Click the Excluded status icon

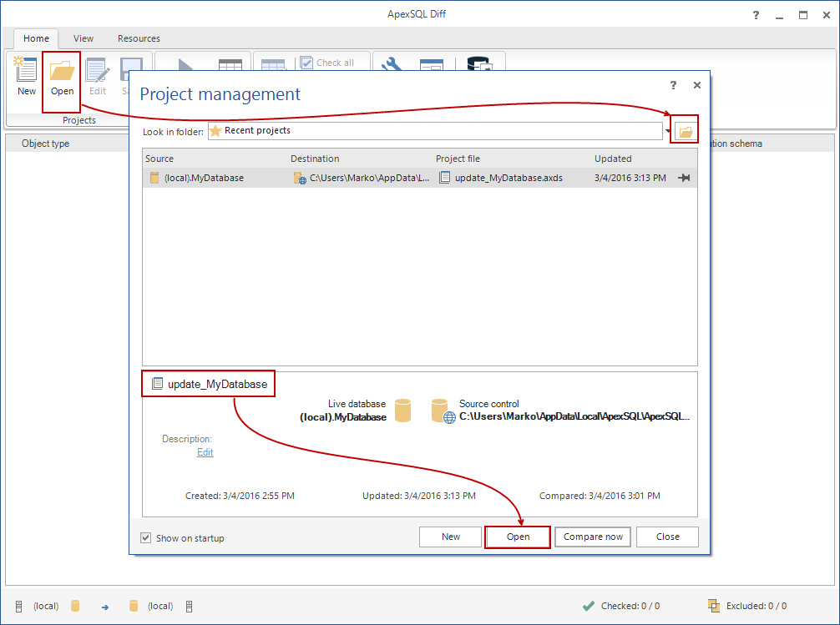(714, 606)
